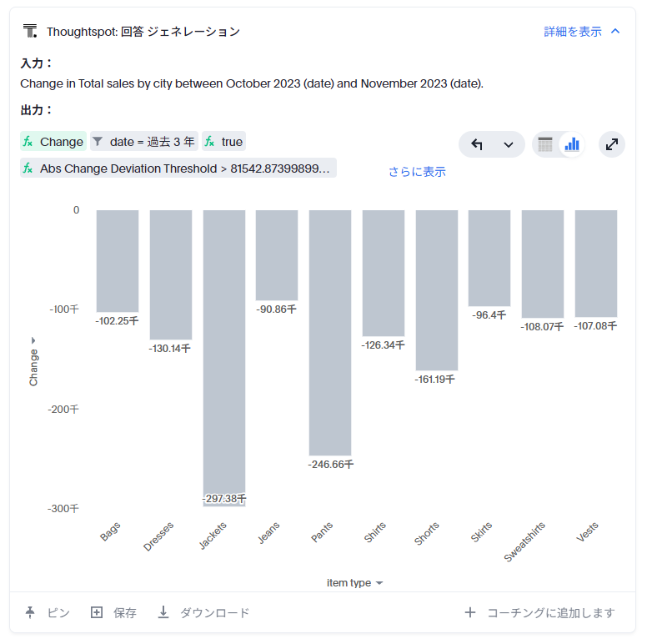Switch to table view
This screenshot has width=647, height=644.
tap(545, 144)
